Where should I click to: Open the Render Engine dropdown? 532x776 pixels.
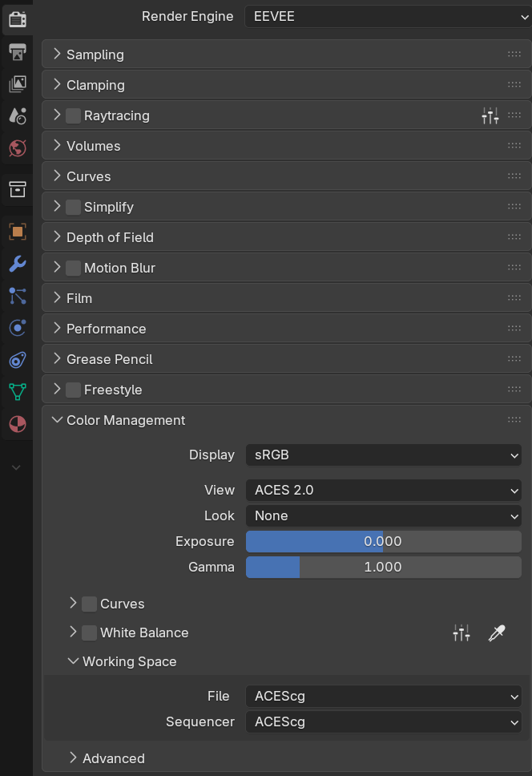click(387, 16)
